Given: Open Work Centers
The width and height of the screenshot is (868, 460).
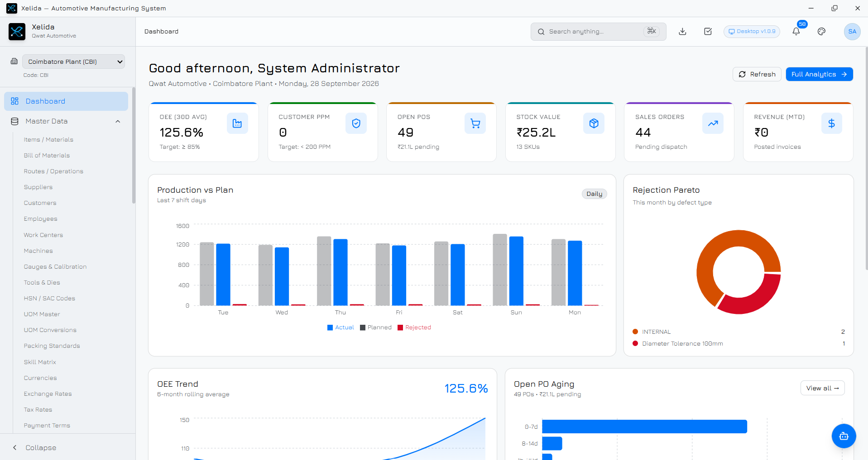Looking at the screenshot, I should [43, 235].
